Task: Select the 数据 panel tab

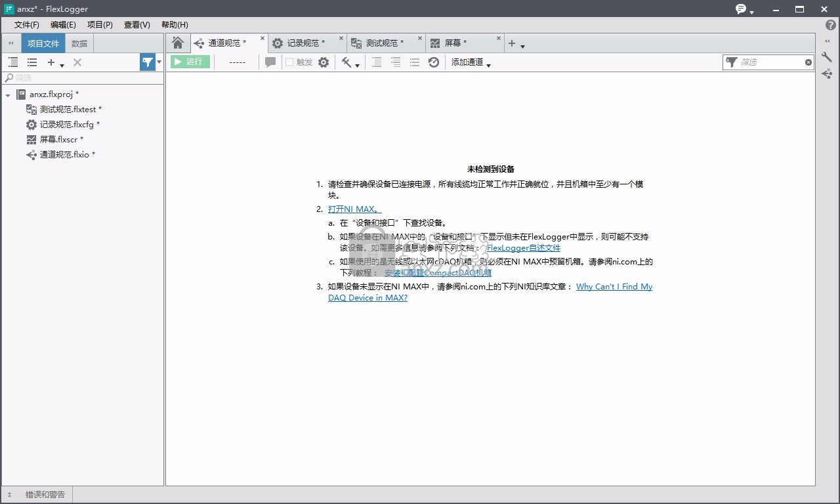Action: tap(79, 43)
